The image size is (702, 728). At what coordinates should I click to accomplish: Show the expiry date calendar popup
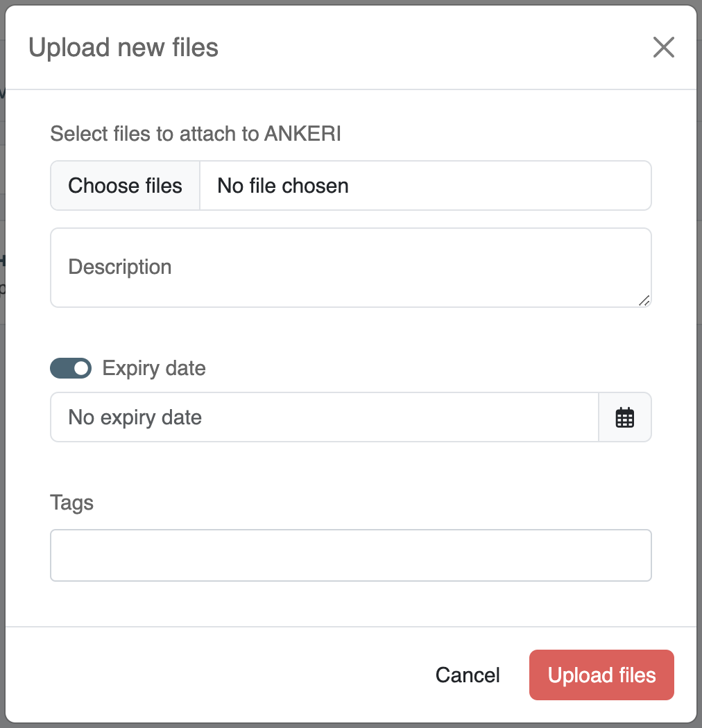(624, 417)
